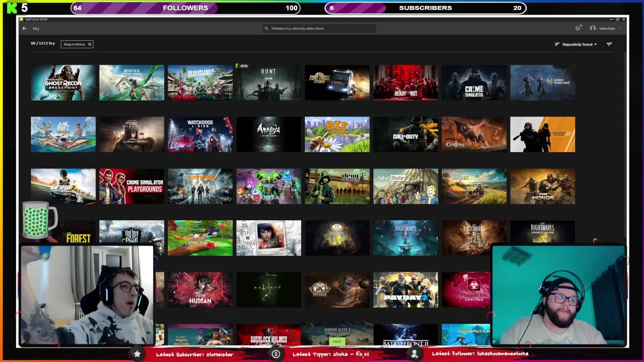Open the Fallout Shelter tile
The image size is (644, 362).
(x=406, y=186)
